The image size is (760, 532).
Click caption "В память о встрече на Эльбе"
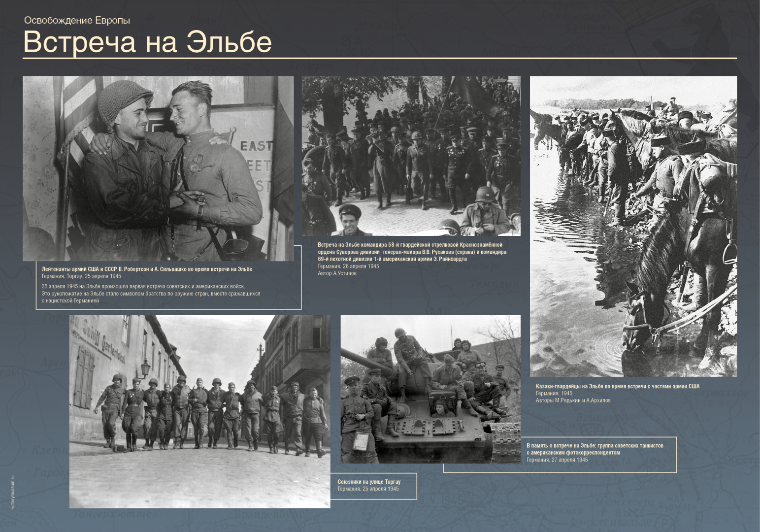pyautogui.click(x=595, y=449)
